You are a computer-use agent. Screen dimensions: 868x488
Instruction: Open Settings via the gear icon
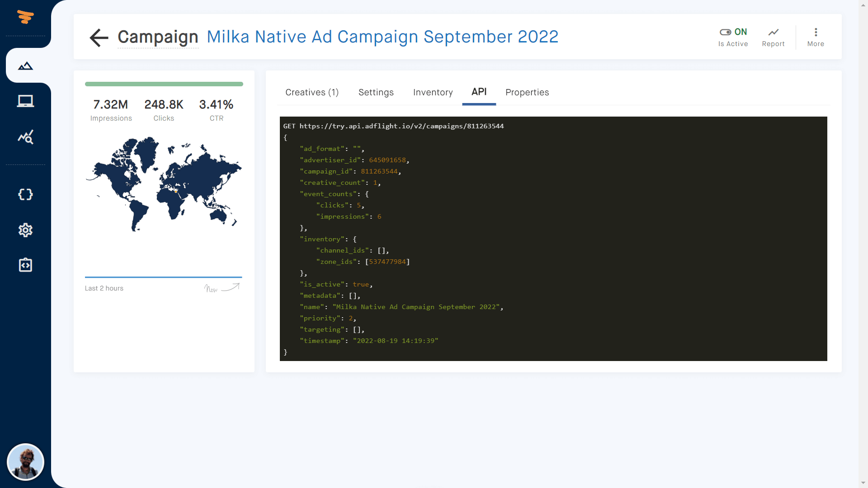[26, 230]
